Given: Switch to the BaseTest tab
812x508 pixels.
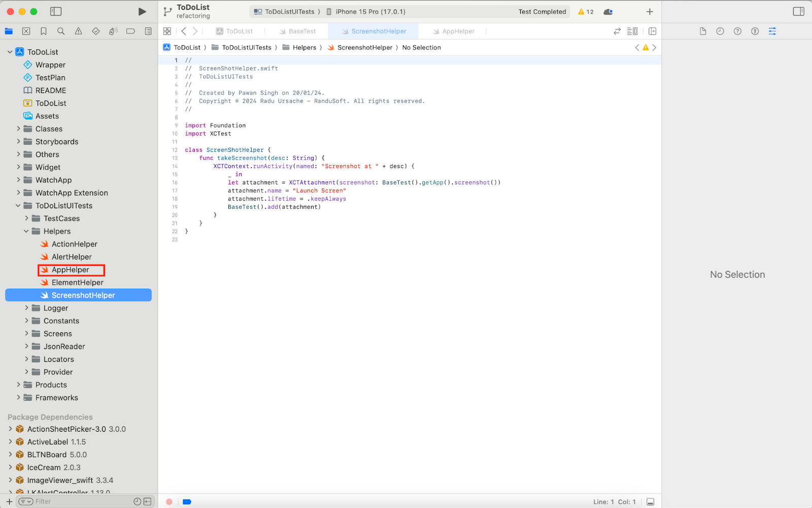Looking at the screenshot, I should (297, 31).
